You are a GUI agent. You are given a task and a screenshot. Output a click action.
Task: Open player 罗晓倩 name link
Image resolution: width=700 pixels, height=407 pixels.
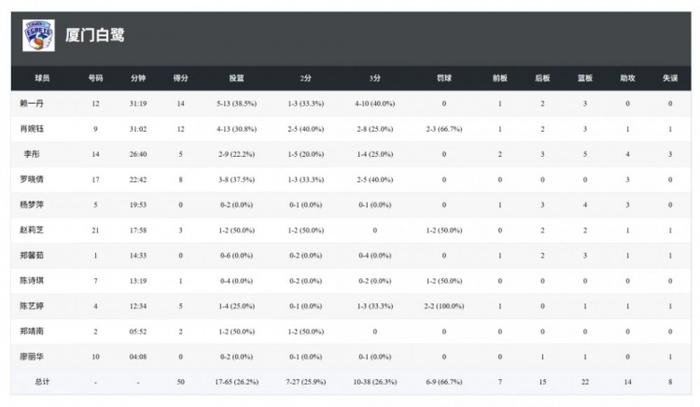pos(32,179)
